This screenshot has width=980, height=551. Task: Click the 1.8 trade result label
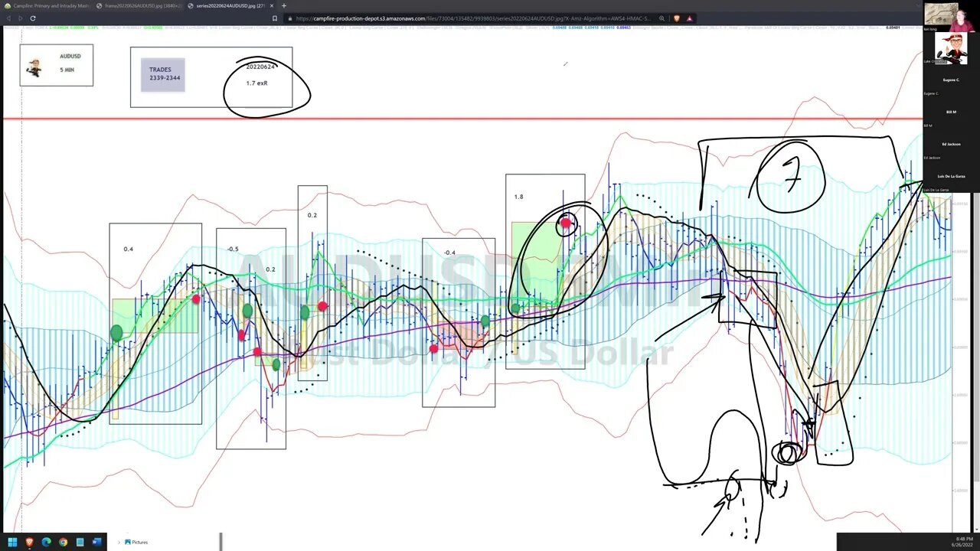[518, 197]
